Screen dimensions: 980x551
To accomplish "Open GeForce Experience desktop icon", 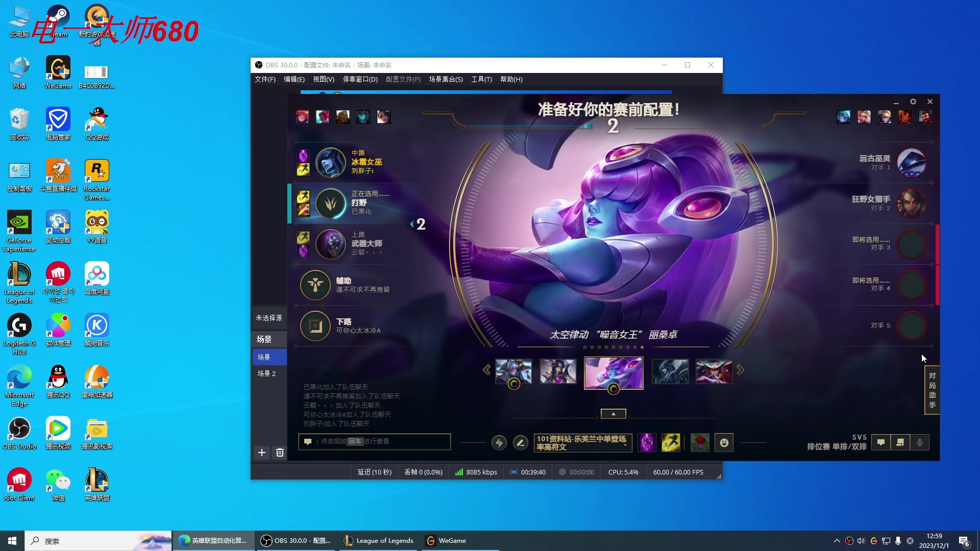I will (x=19, y=231).
